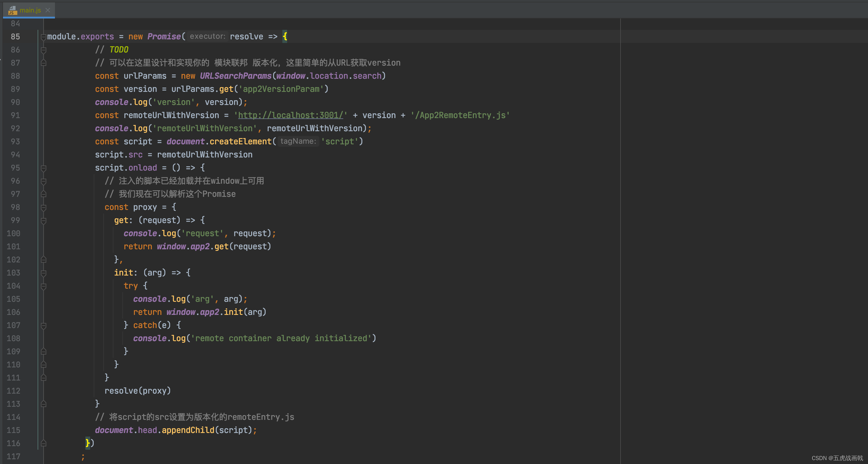
Task: Click 'remoteUrlWithVersion' declaration on line 91
Action: (x=171, y=115)
